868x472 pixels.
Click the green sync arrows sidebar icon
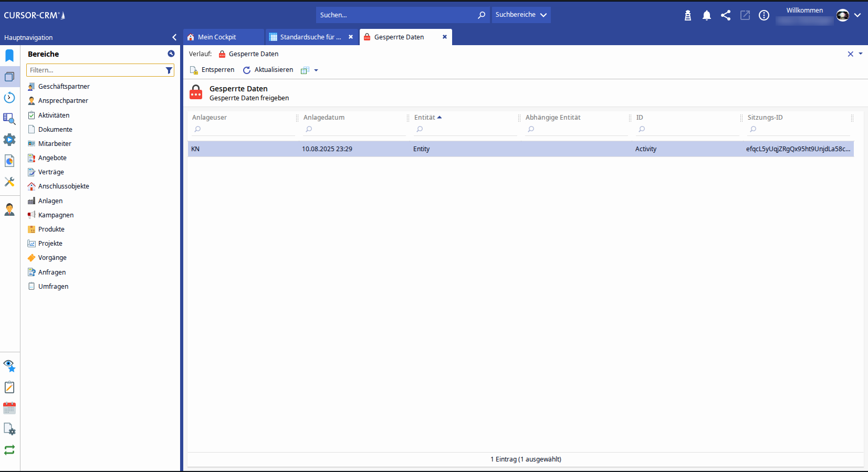click(9, 450)
